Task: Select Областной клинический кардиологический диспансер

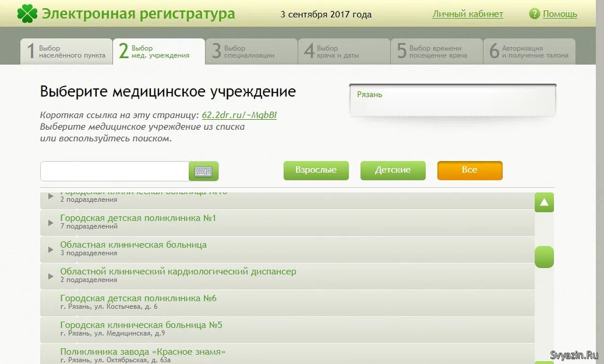Action: point(178,272)
